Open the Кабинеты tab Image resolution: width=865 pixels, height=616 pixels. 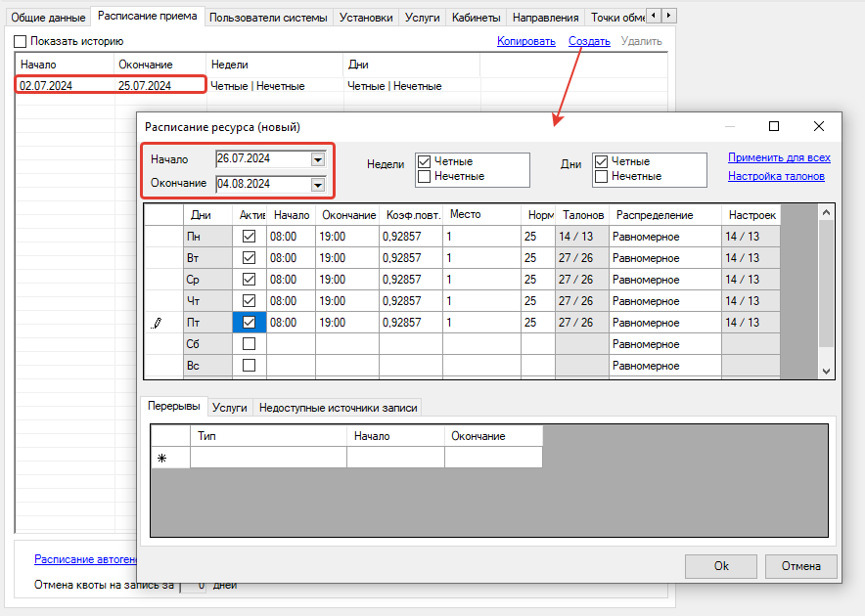point(477,18)
